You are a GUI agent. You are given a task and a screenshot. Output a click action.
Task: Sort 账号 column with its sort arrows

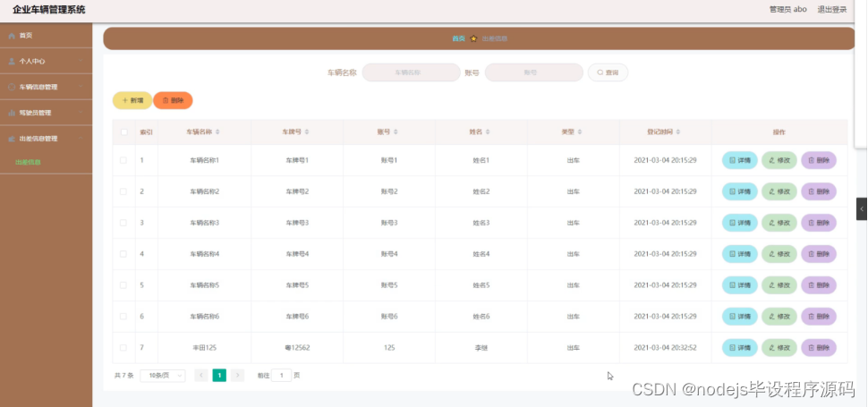point(396,132)
